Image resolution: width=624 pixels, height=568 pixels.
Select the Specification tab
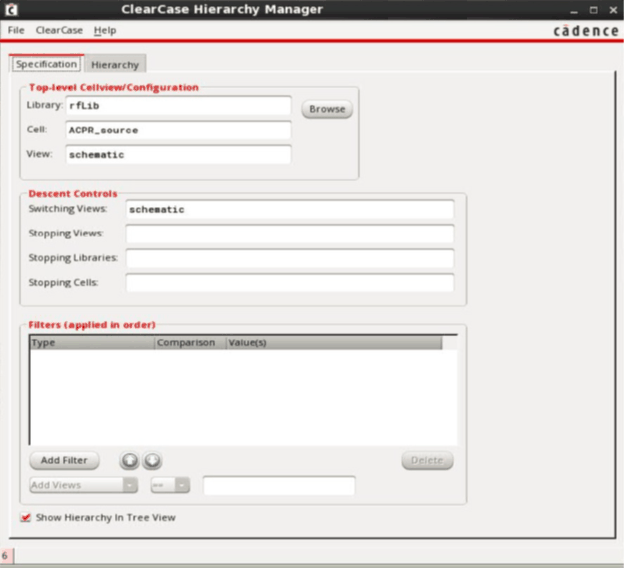click(x=47, y=64)
